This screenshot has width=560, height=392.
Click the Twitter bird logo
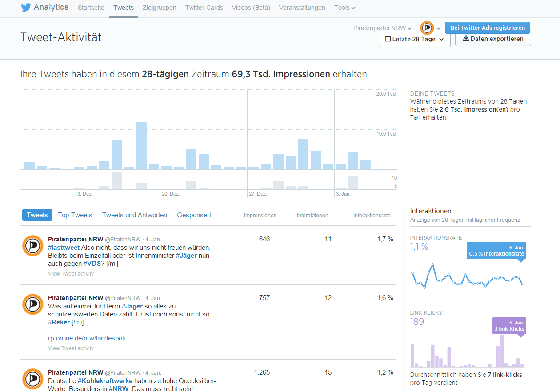tap(26, 8)
